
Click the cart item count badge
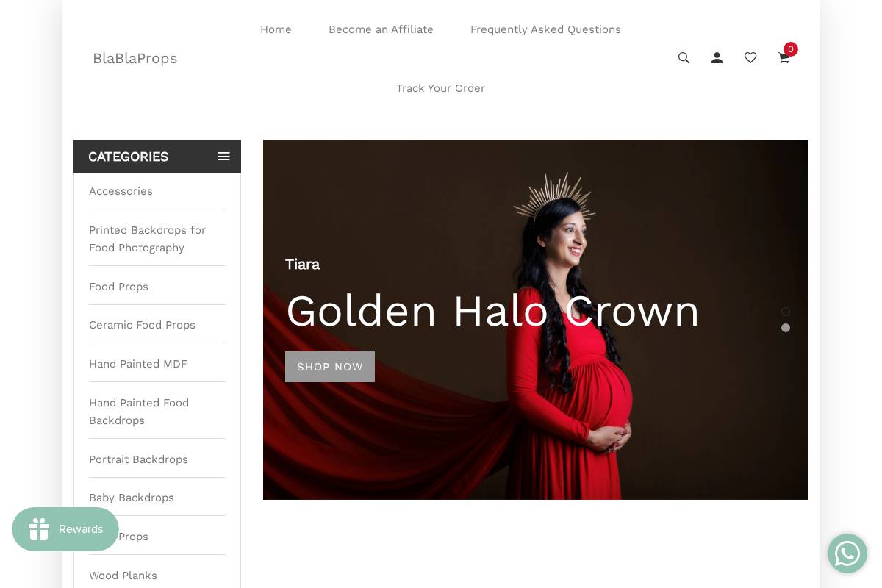(x=791, y=49)
